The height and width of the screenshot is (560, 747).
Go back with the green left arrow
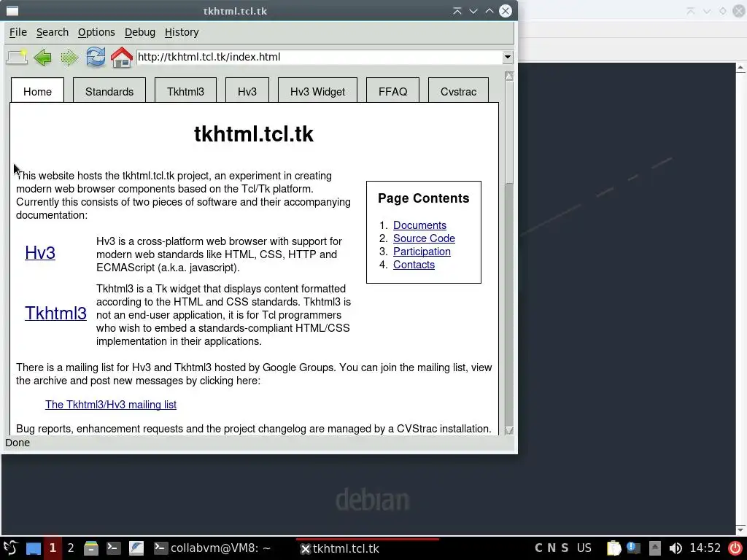tap(43, 58)
